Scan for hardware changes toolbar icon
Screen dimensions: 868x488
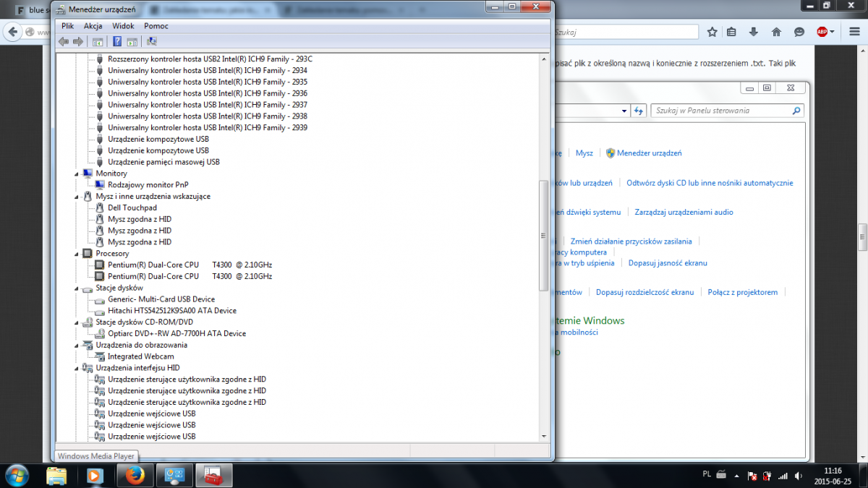coord(151,41)
